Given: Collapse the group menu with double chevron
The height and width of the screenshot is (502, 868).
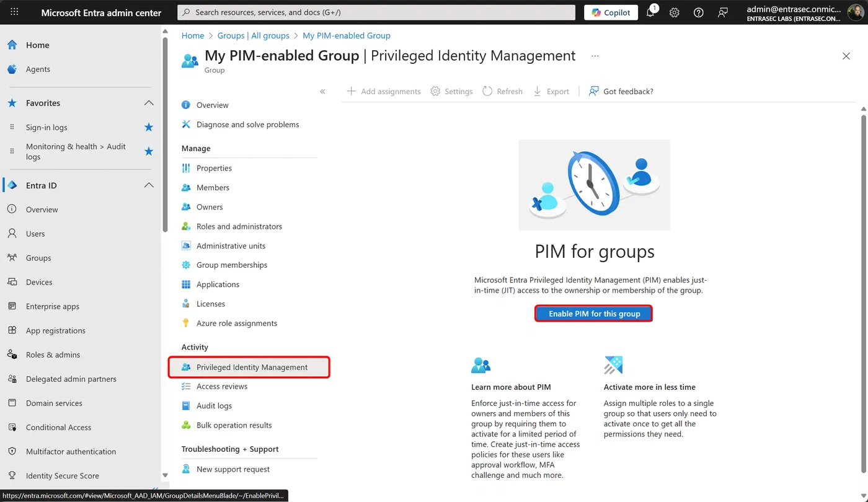Looking at the screenshot, I should (322, 91).
